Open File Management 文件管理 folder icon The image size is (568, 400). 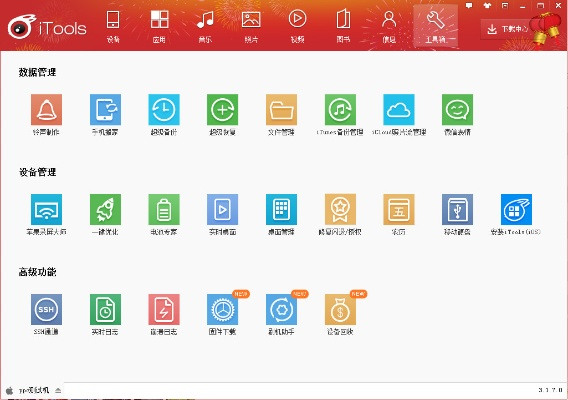coord(281,110)
